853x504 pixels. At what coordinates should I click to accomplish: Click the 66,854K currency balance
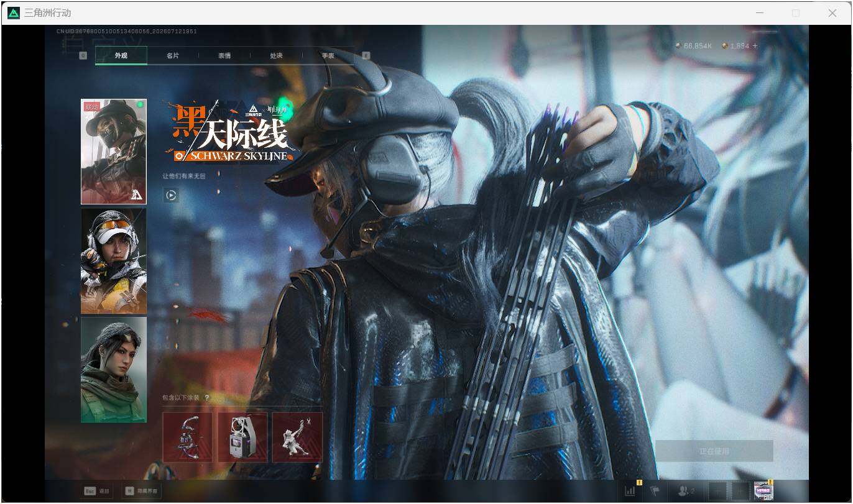694,46
